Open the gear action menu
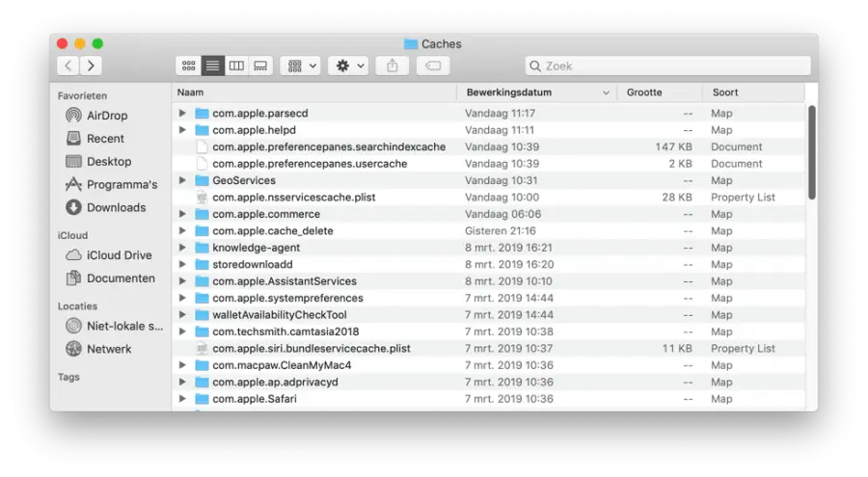 coord(349,66)
